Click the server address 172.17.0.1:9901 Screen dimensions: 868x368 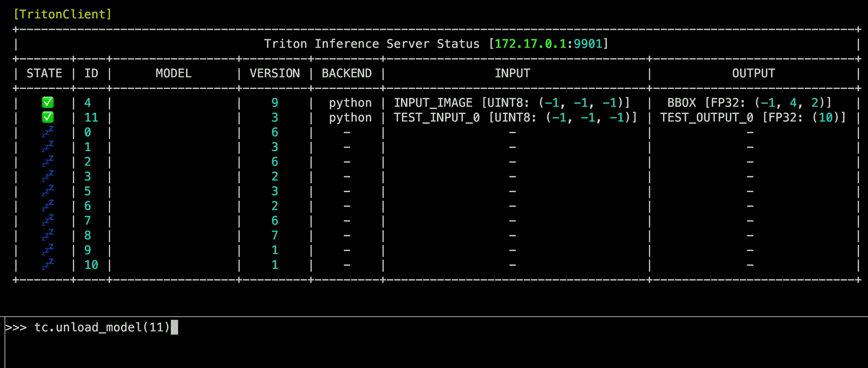coord(548,44)
